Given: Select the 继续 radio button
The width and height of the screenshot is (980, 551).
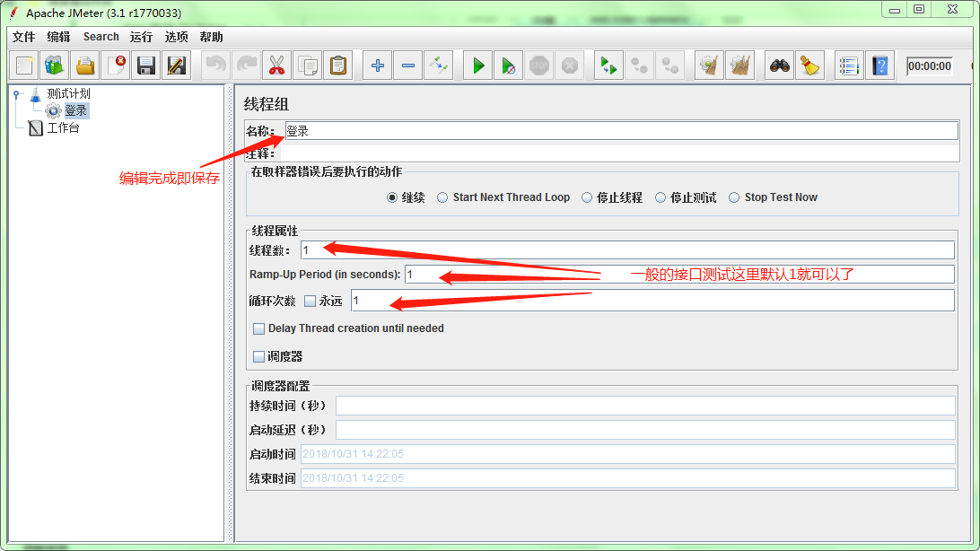Looking at the screenshot, I should pyautogui.click(x=392, y=197).
